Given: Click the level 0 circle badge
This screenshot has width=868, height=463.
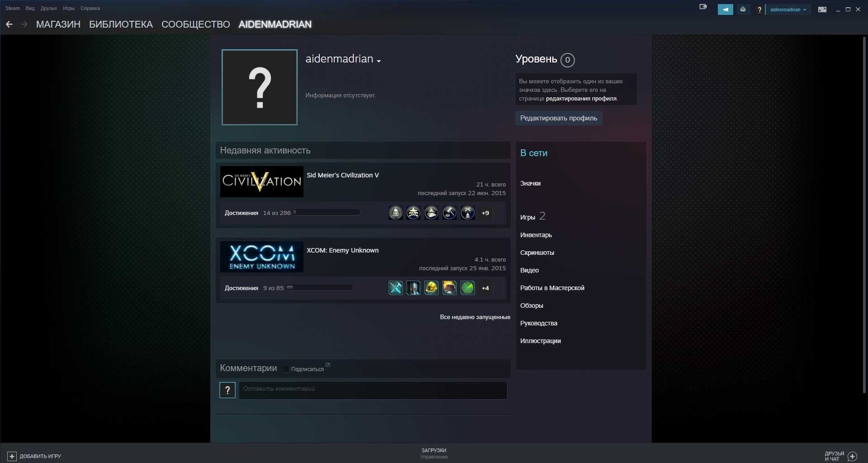Looking at the screenshot, I should [x=567, y=60].
